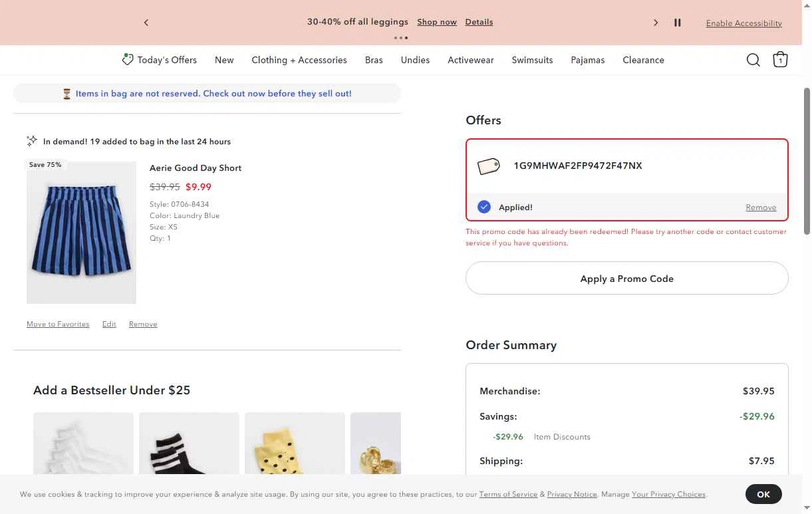Select the white socks bestseller thumbnail

pos(83,443)
